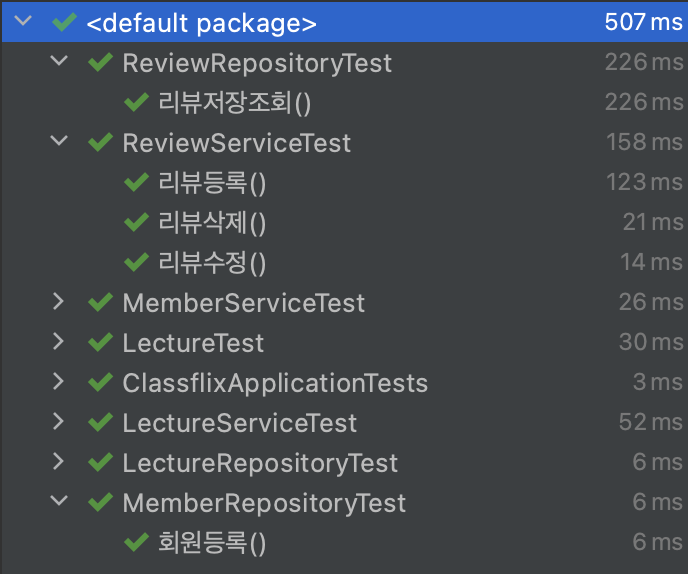Click the passed checkmark icon for 회원등록()

[136, 542]
